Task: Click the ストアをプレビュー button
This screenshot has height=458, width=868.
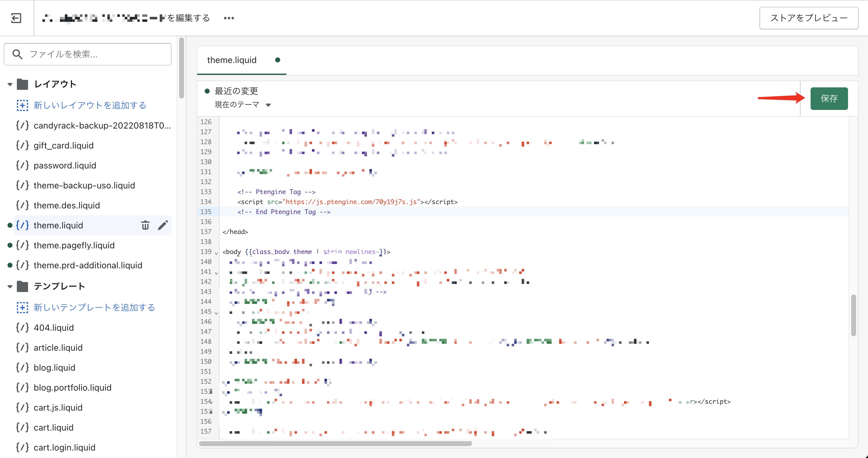Action: pyautogui.click(x=809, y=18)
